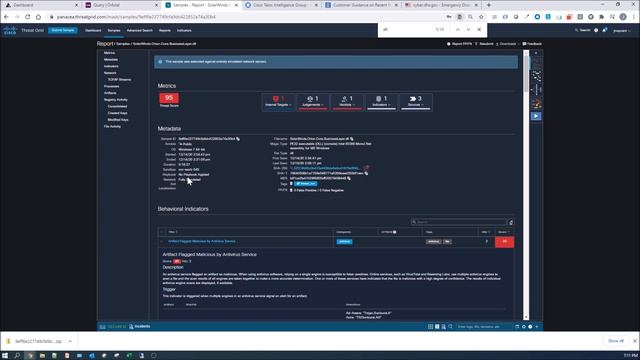This screenshot has height=360, width=640.
Task: Close the find-in-page bar
Action: coord(479,29)
